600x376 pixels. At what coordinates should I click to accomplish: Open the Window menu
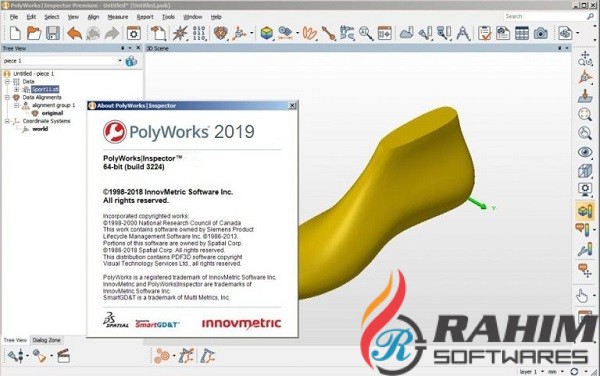(x=192, y=17)
